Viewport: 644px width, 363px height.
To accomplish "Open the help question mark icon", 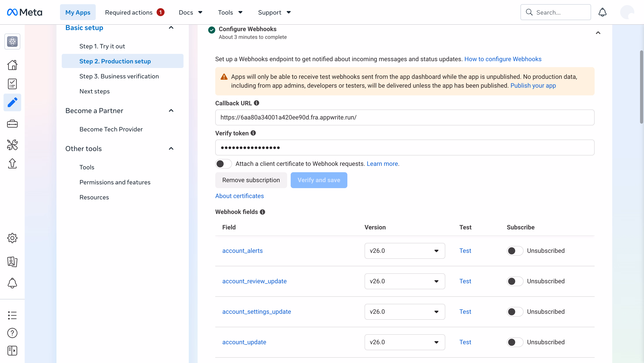I will pos(12,333).
